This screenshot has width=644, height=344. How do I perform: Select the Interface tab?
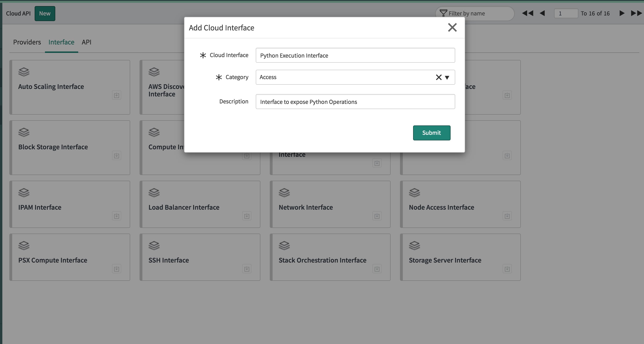tap(61, 42)
